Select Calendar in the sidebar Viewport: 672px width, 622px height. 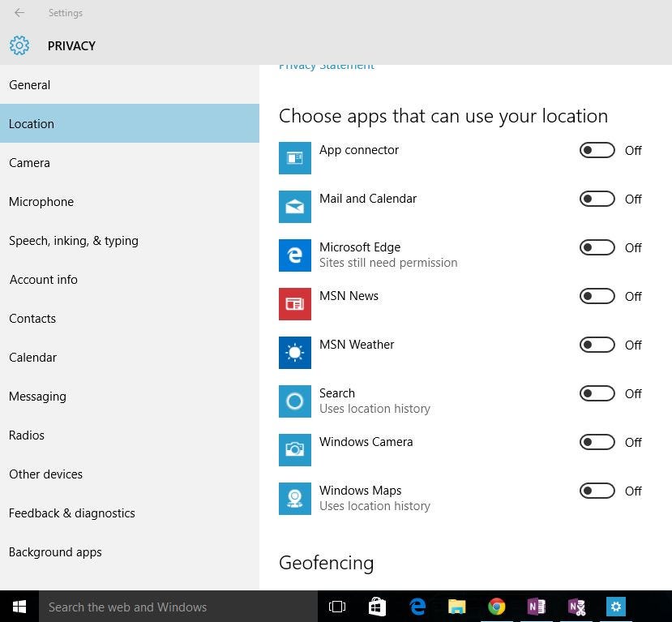pyautogui.click(x=130, y=357)
